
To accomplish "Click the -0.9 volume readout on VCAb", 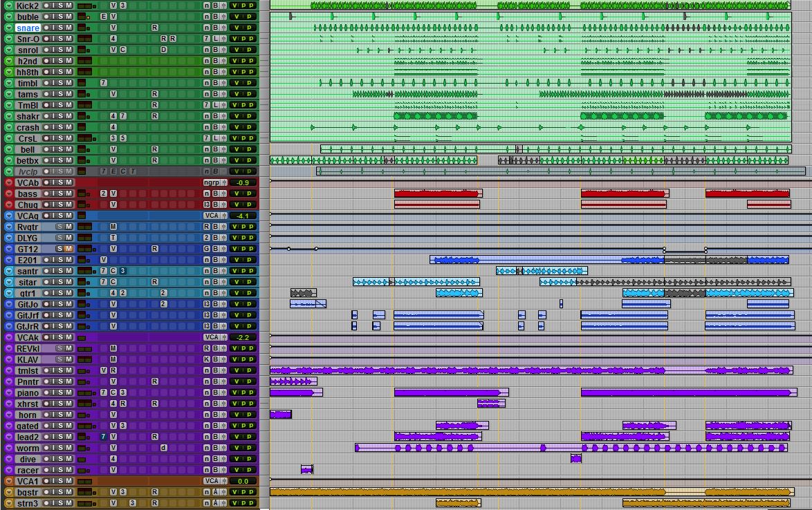I will 243,182.
